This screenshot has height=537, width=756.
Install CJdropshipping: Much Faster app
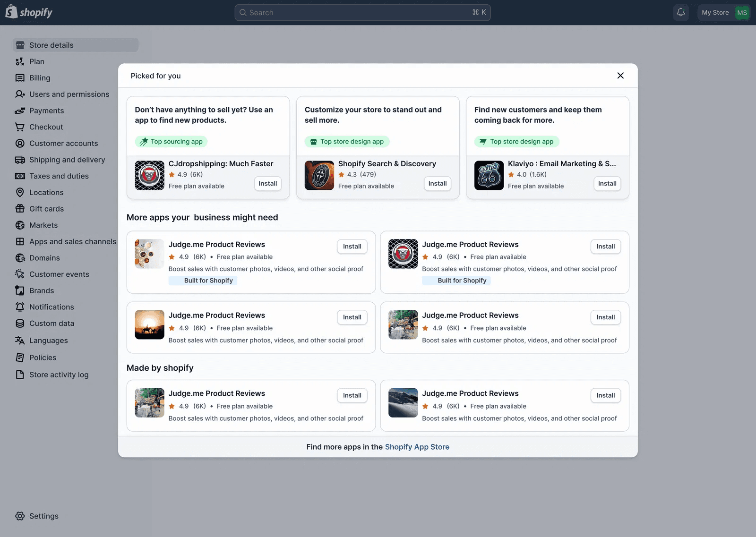[x=268, y=183]
